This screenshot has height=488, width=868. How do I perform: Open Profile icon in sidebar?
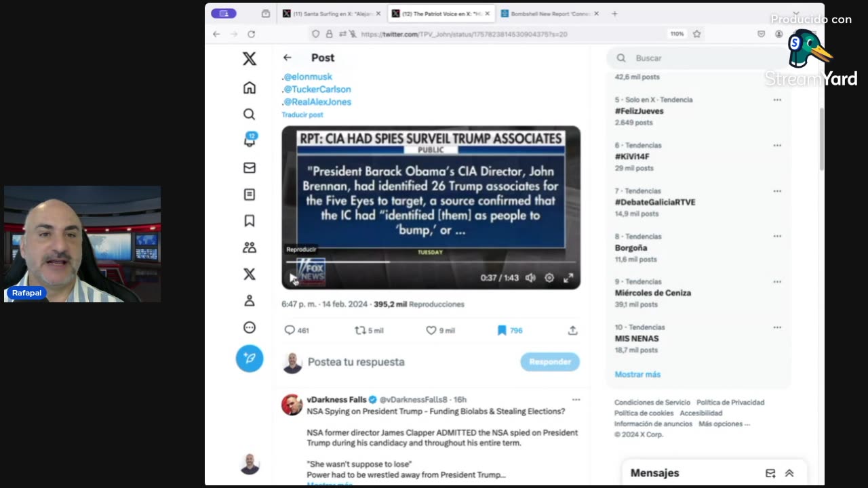point(250,301)
